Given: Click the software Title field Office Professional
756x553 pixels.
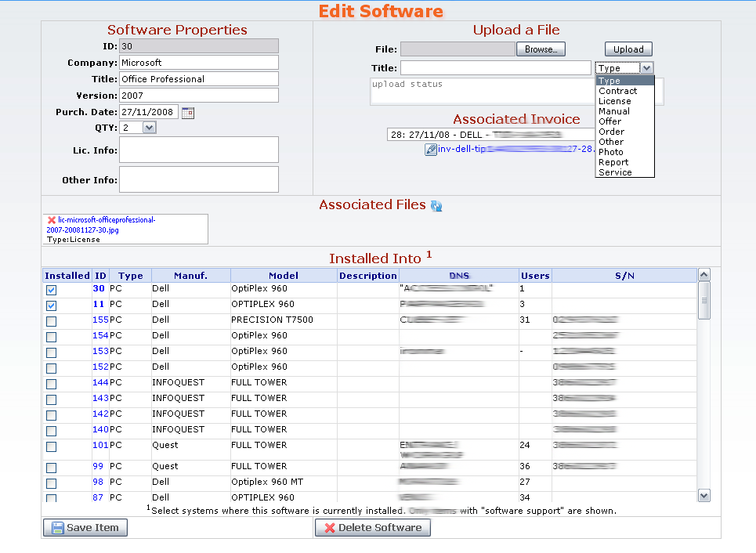Looking at the screenshot, I should (199, 79).
